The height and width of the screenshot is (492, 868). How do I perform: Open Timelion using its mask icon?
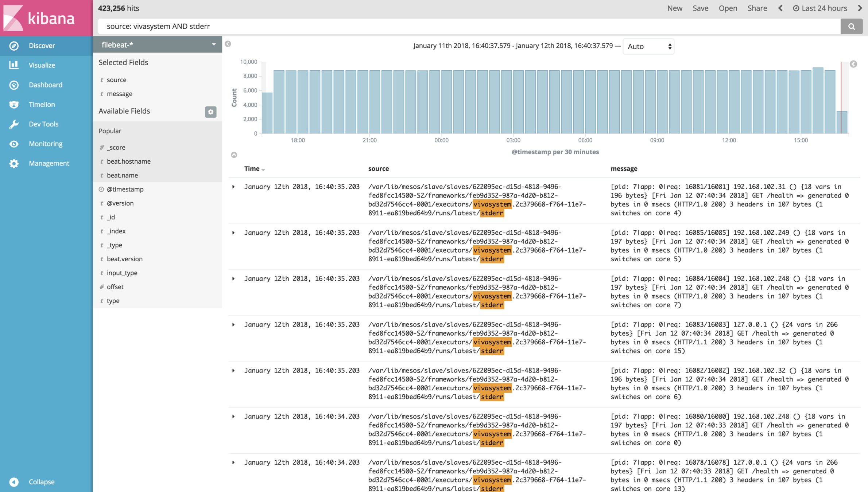click(14, 105)
